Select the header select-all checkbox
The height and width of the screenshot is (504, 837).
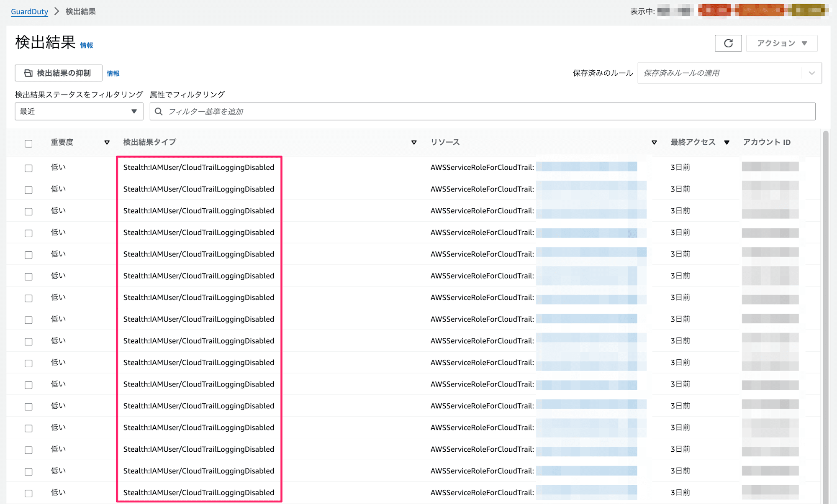pyautogui.click(x=28, y=142)
